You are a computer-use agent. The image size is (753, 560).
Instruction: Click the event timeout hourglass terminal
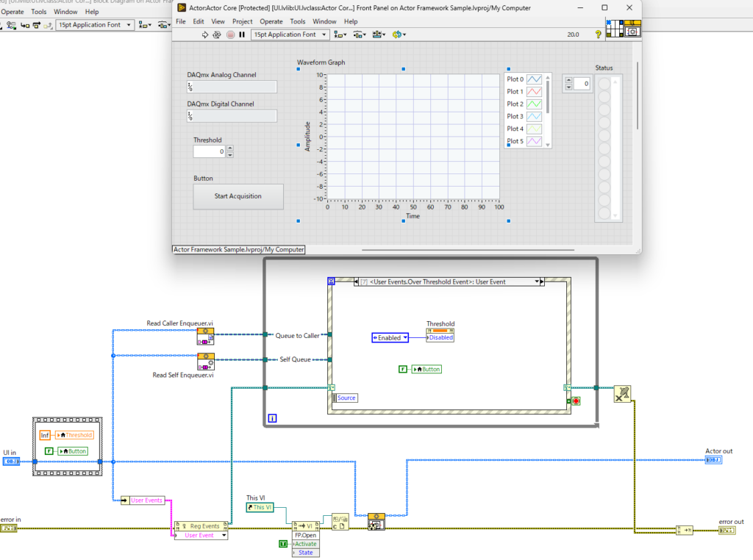331,281
